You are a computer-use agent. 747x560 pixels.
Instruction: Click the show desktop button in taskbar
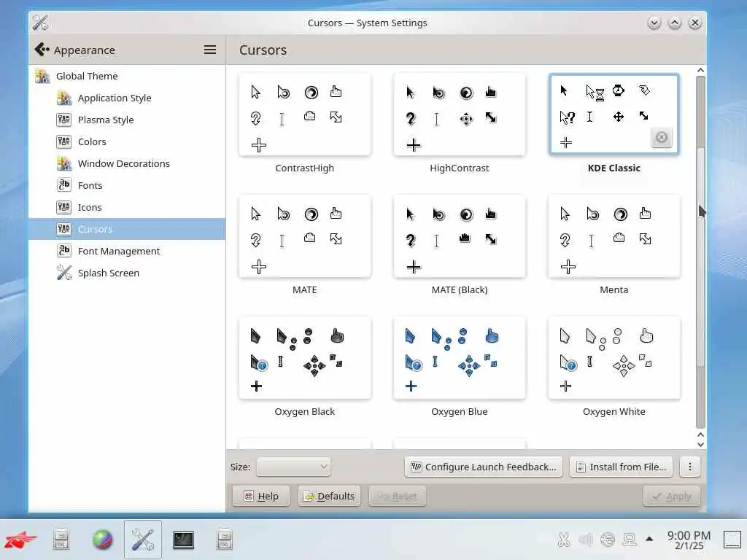click(734, 540)
